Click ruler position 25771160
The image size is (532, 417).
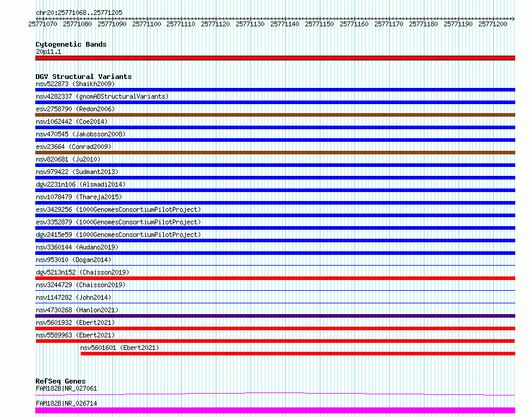coord(354,24)
